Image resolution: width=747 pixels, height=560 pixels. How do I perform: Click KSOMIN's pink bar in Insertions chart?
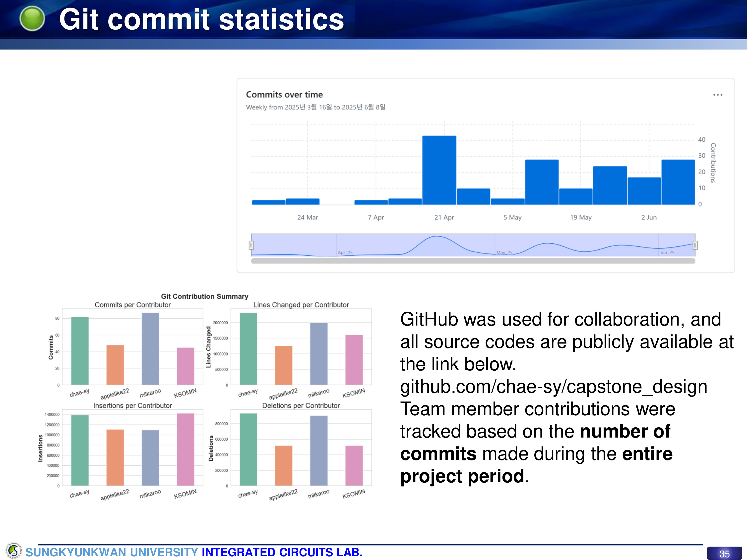[x=186, y=449]
